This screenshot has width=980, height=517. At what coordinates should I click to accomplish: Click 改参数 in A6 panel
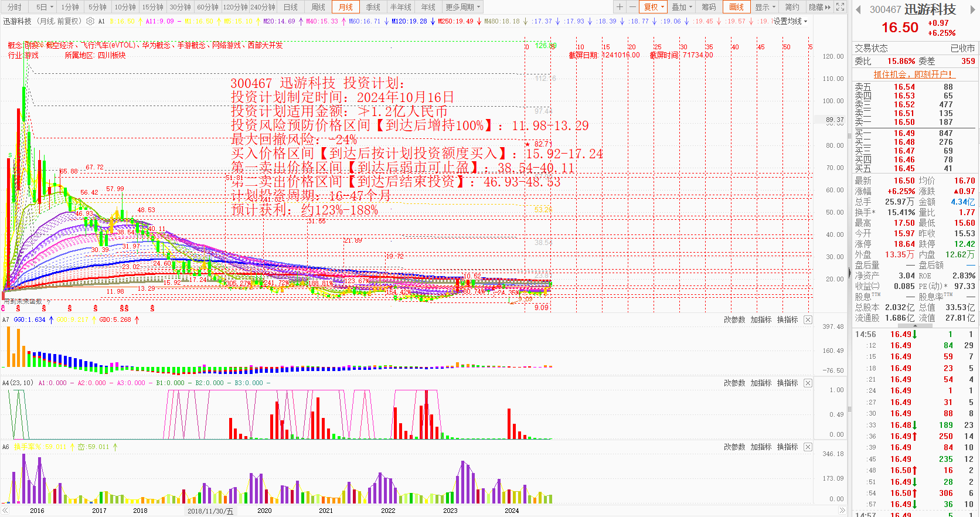coord(734,447)
